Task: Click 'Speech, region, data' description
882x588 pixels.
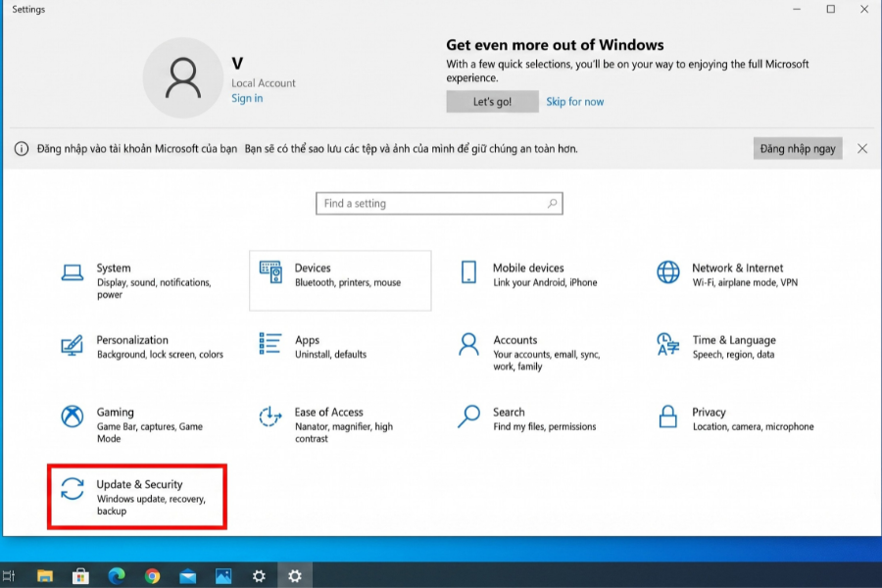Action: (x=733, y=355)
